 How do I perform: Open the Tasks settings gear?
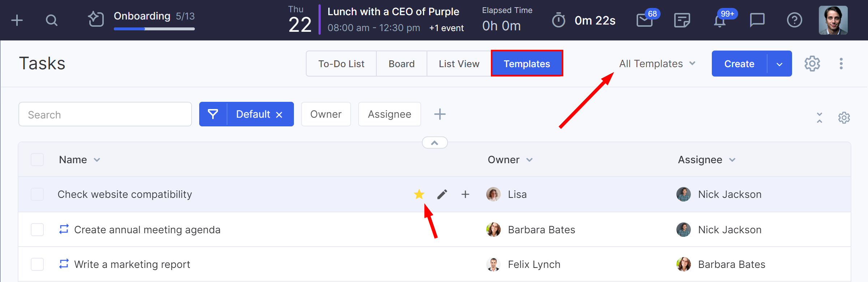coord(812,64)
